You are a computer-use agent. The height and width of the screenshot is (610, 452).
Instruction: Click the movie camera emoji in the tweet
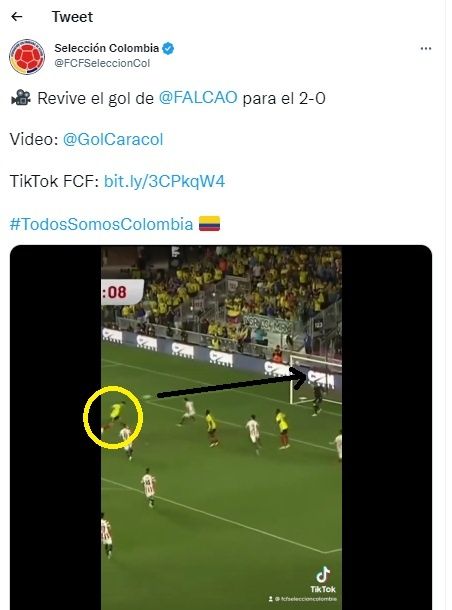[x=21, y=98]
